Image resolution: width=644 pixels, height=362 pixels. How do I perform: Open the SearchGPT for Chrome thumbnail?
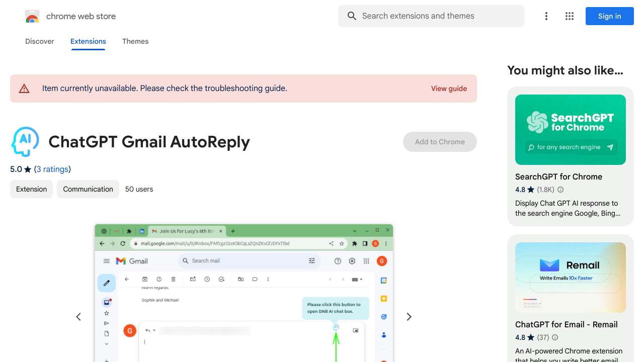pos(571,130)
